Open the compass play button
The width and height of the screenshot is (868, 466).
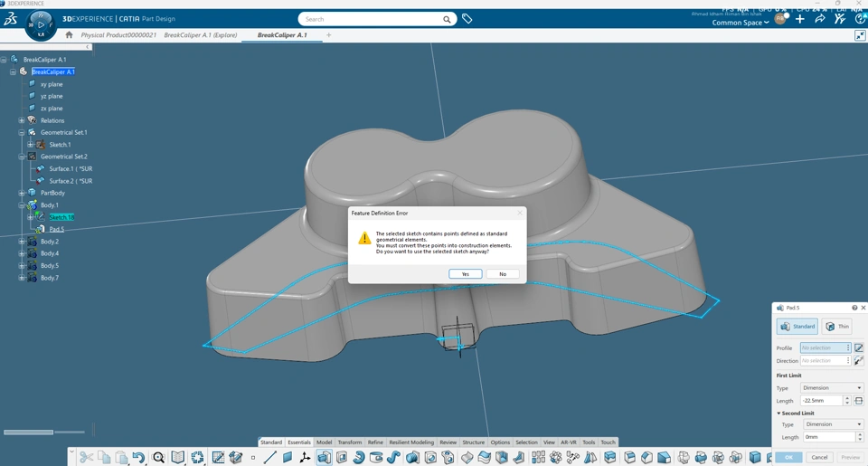pyautogui.click(x=41, y=25)
